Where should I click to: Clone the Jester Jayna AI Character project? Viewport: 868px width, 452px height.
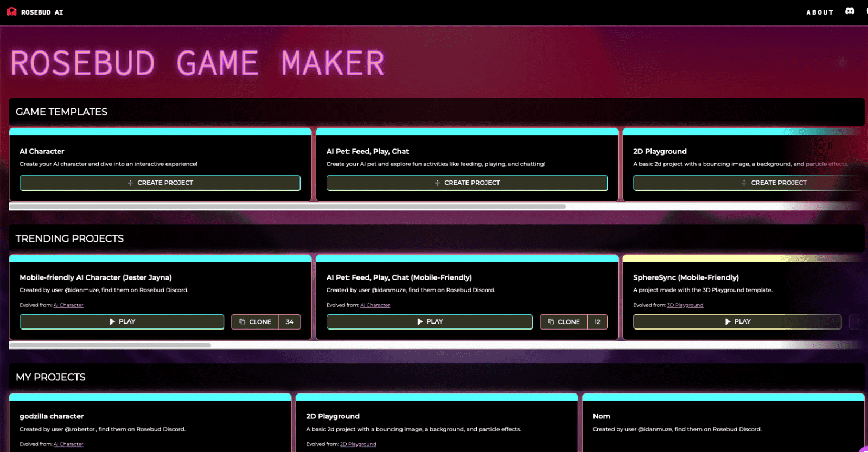[255, 322]
